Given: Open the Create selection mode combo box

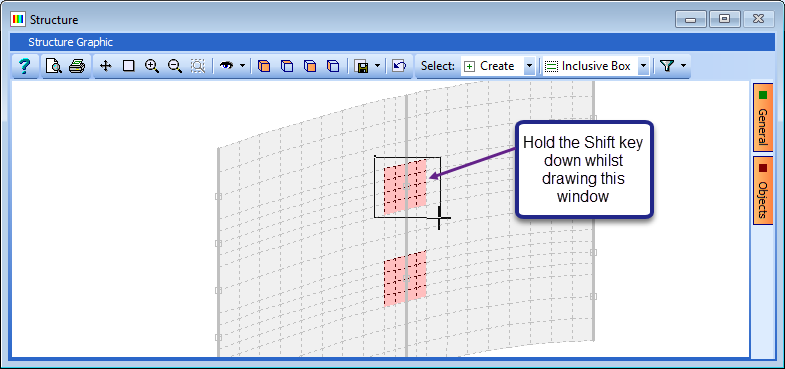Looking at the screenshot, I should click(x=499, y=66).
